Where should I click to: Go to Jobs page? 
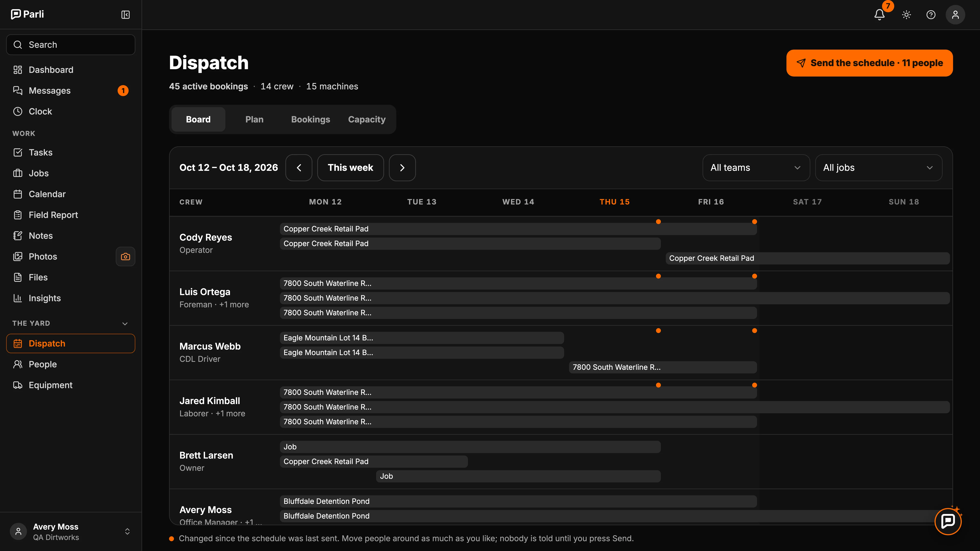[x=71, y=173]
